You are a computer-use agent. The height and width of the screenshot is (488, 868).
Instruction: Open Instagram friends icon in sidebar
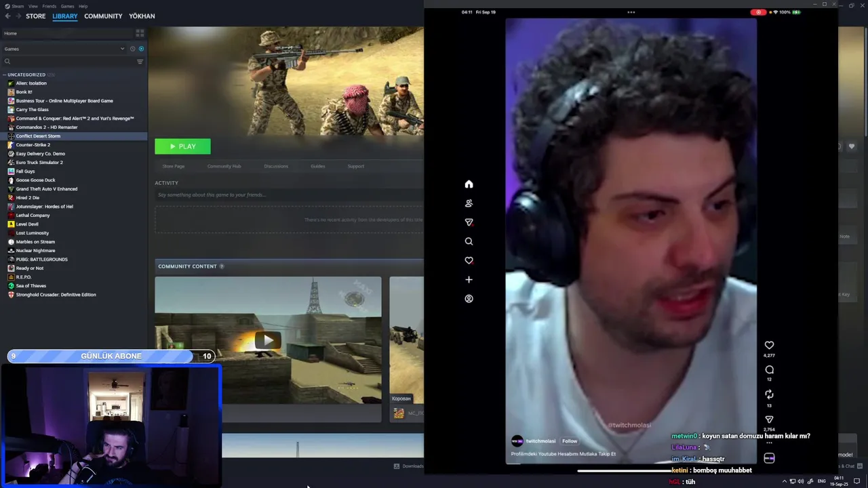pyautogui.click(x=469, y=203)
